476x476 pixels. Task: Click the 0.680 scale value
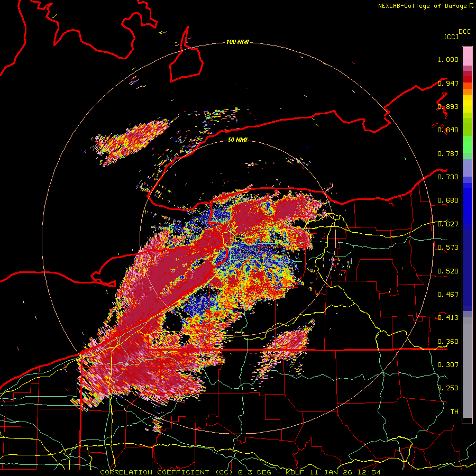(448, 200)
